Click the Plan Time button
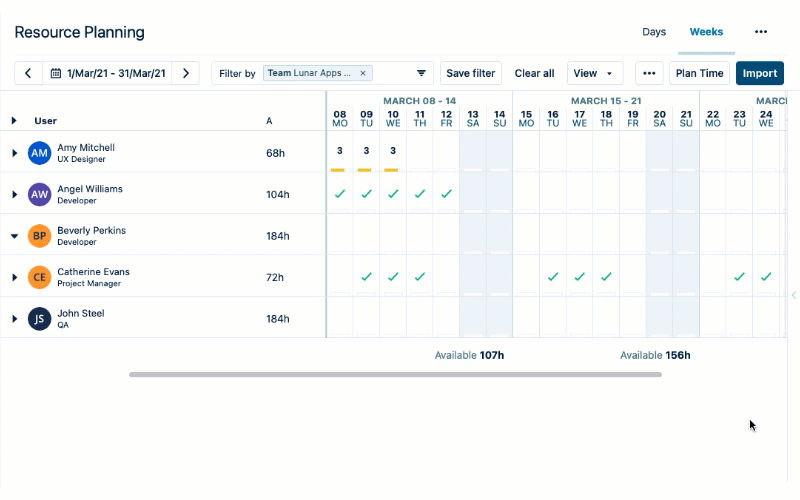The image size is (800, 500). [699, 73]
